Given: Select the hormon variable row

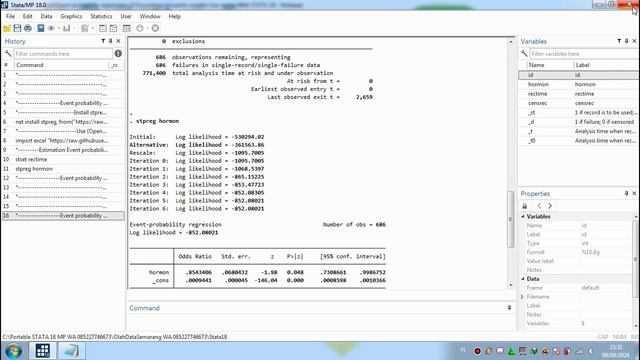Looking at the screenshot, I should pyautogui.click(x=578, y=84).
